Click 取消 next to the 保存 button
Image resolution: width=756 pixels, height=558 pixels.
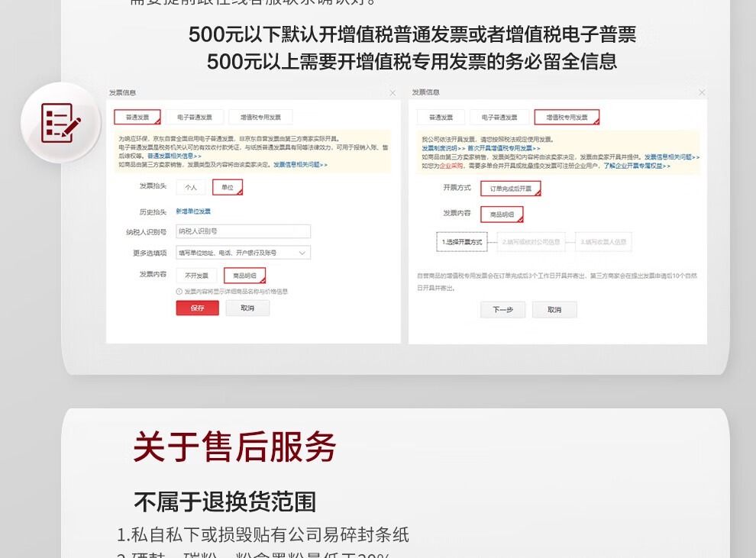247,308
